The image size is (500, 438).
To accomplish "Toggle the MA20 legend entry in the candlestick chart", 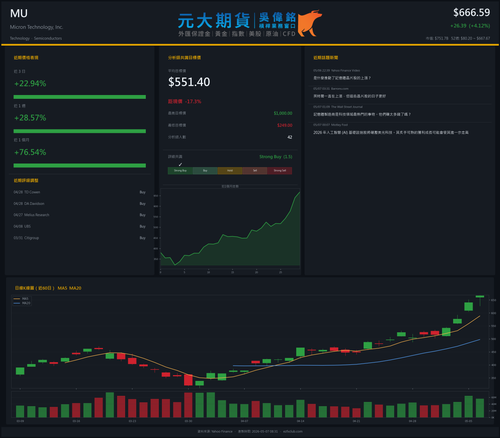I will pyautogui.click(x=22, y=303).
